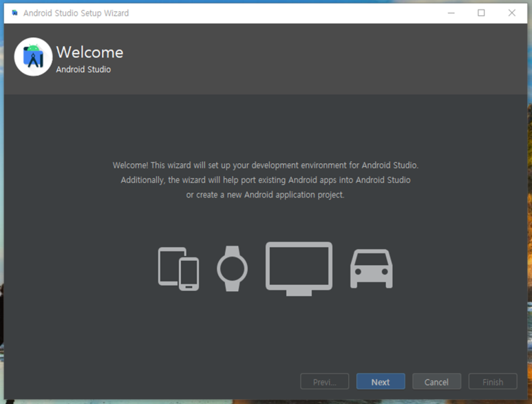Click the phone and tablet icon
532x404 pixels.
click(178, 268)
